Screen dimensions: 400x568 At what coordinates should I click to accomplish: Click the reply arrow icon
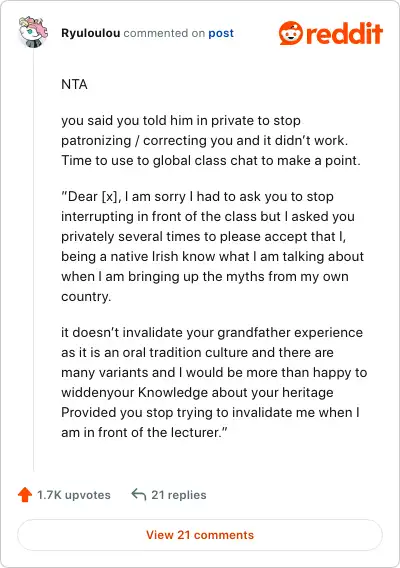(139, 494)
